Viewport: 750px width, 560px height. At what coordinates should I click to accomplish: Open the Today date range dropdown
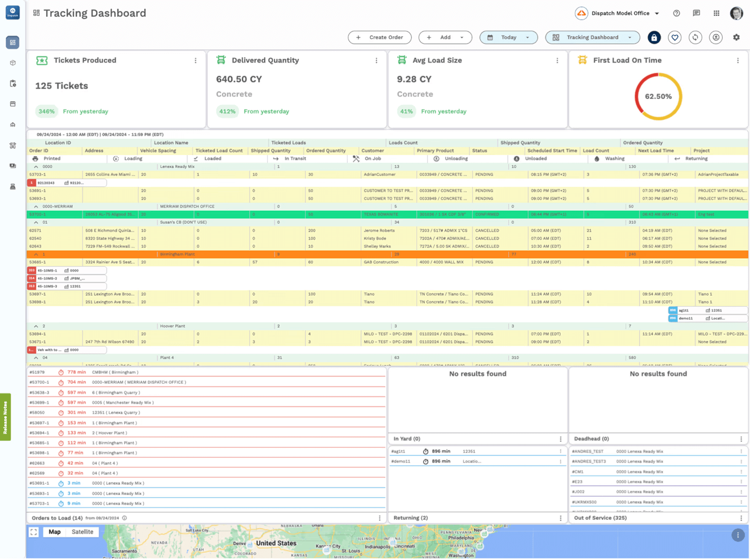coord(508,37)
